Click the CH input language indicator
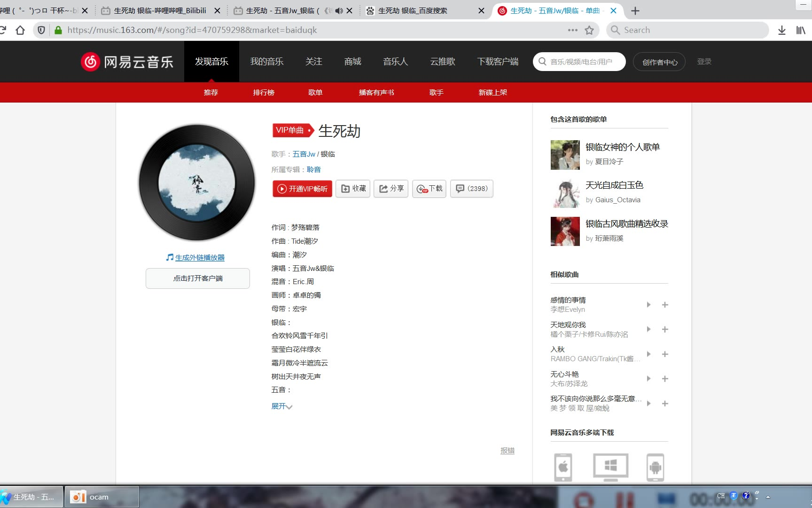Viewport: 812px width, 508px height. point(721,496)
